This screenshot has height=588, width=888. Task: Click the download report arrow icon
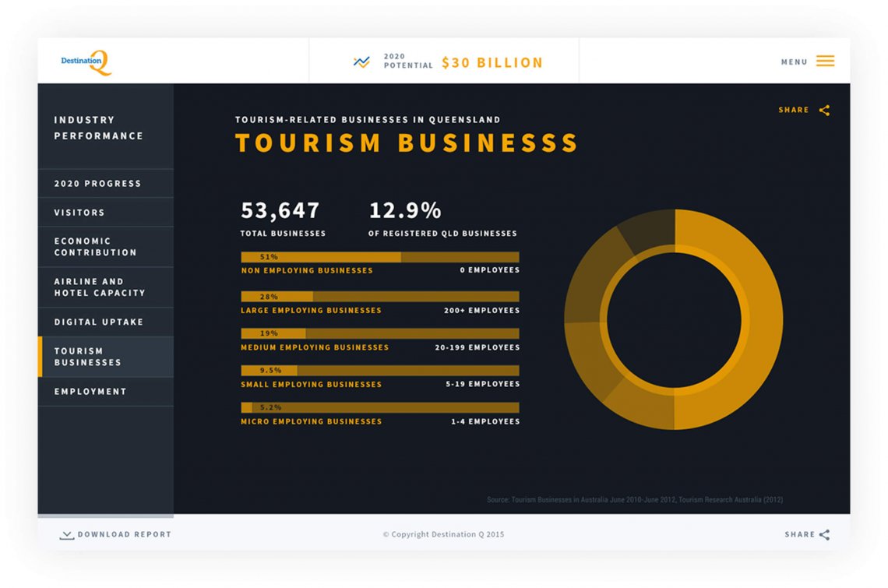[67, 535]
